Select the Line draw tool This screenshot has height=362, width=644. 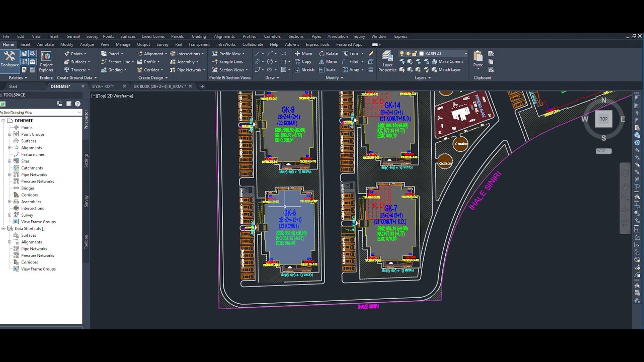(258, 54)
